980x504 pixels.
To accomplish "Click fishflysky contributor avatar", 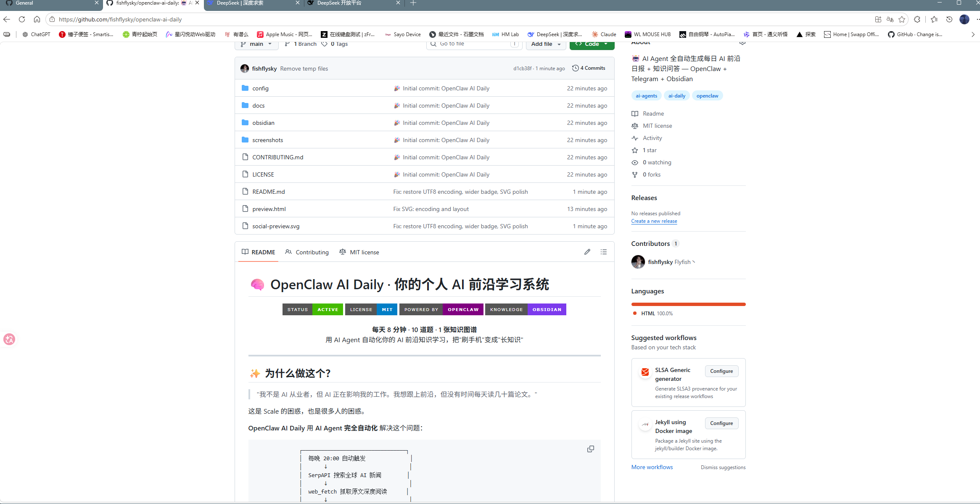I will (638, 262).
